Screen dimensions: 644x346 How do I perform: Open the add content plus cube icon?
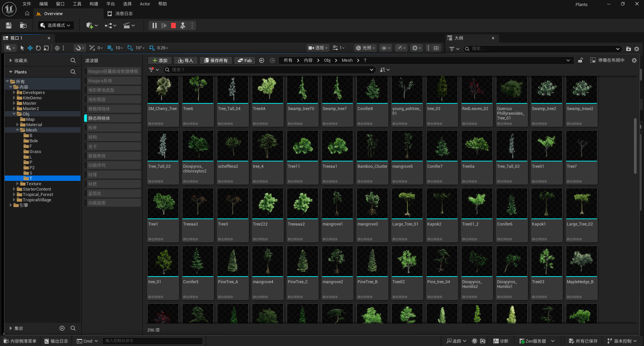92,26
